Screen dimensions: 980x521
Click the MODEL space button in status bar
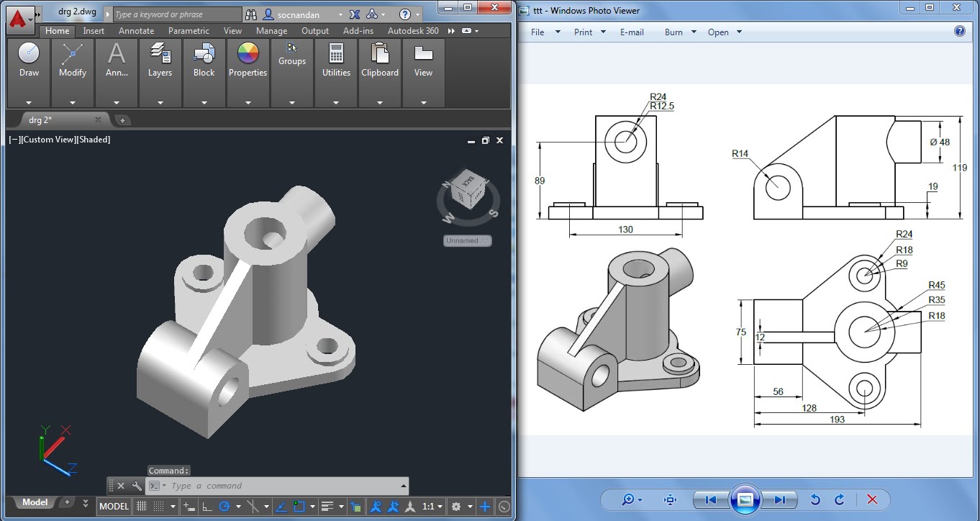tap(114, 507)
